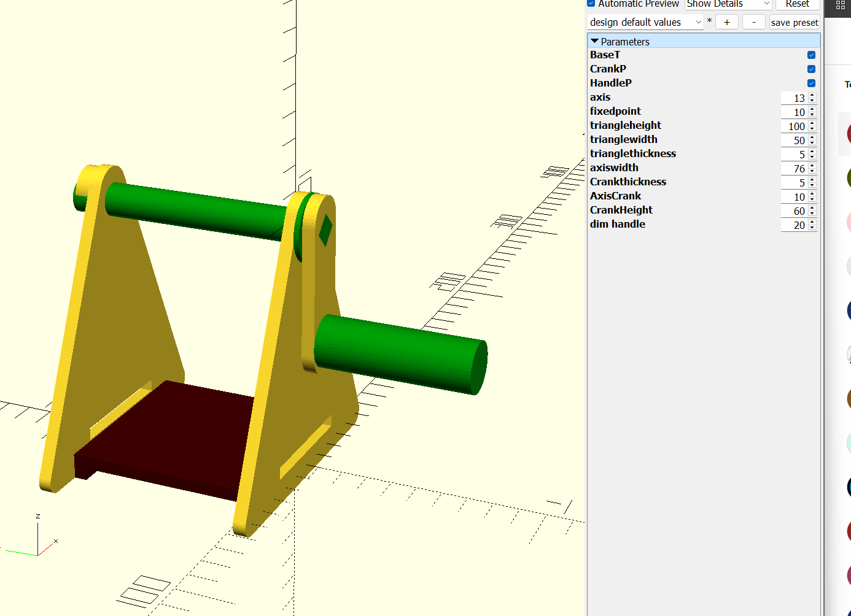The image size is (851, 616).
Task: Collapse the Parameters section
Action: pos(594,41)
